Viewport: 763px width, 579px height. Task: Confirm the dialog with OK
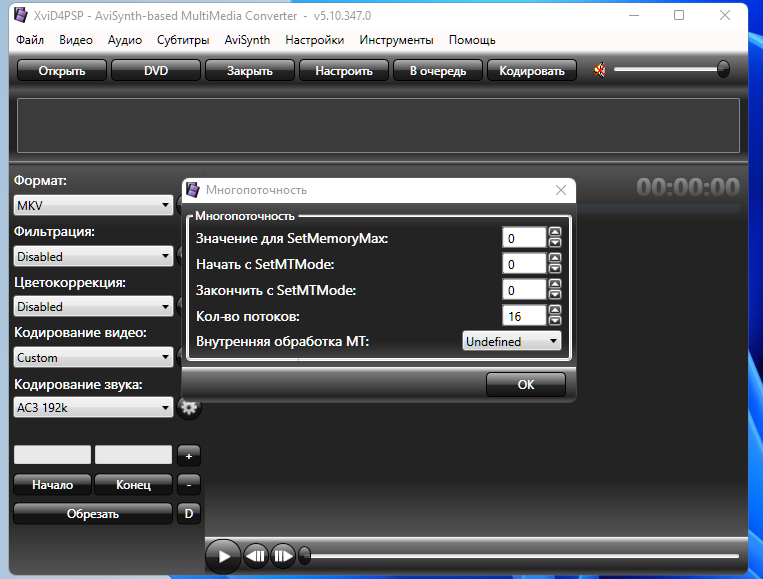pyautogui.click(x=526, y=384)
